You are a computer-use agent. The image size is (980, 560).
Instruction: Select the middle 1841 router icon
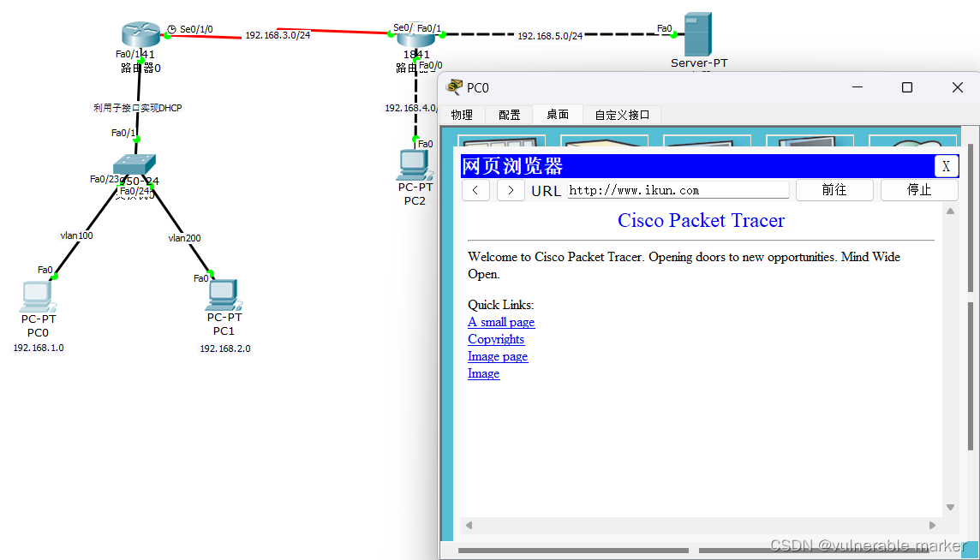(415, 36)
